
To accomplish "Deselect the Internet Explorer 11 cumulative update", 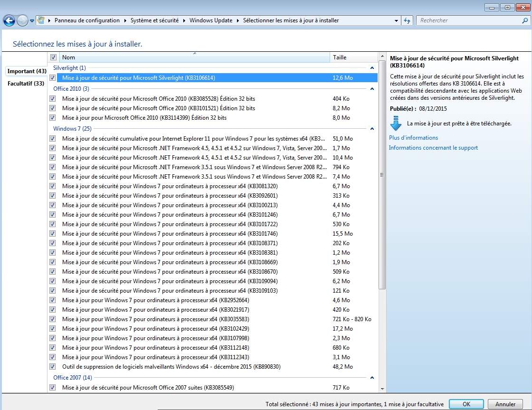I will click(x=52, y=139).
